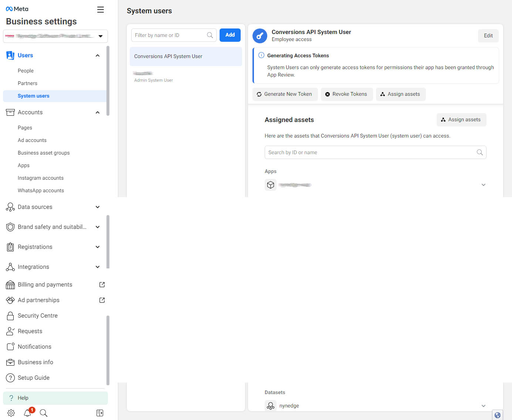Screen dimensions: 512x420
Task: Click the Security Centre lock icon
Action: click(x=10, y=316)
